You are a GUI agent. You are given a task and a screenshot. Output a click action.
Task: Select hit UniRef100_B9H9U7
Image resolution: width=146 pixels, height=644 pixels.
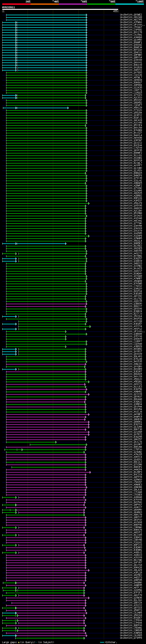(x=131, y=82)
